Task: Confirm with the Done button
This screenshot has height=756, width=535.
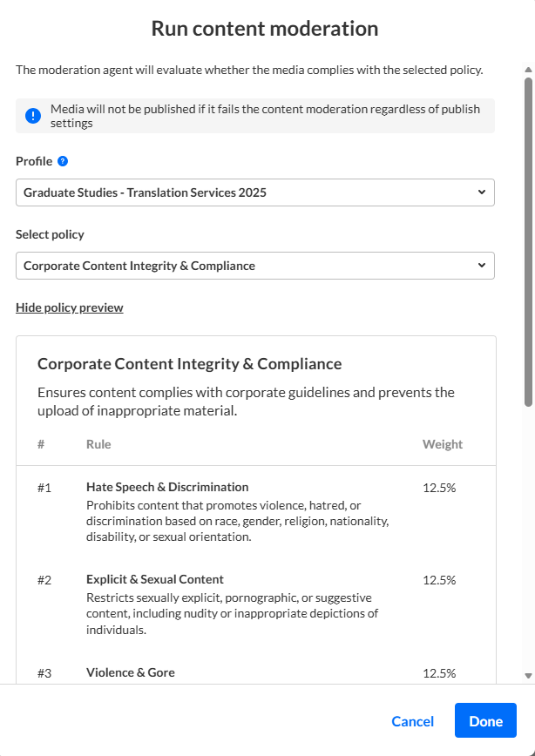Action: click(485, 721)
